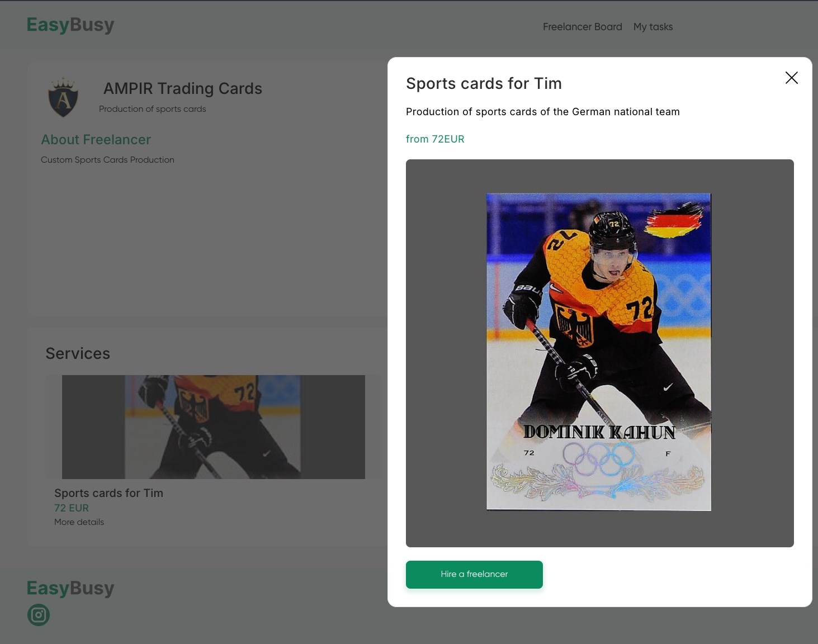Click the from 72EUR price in dialog

point(435,139)
